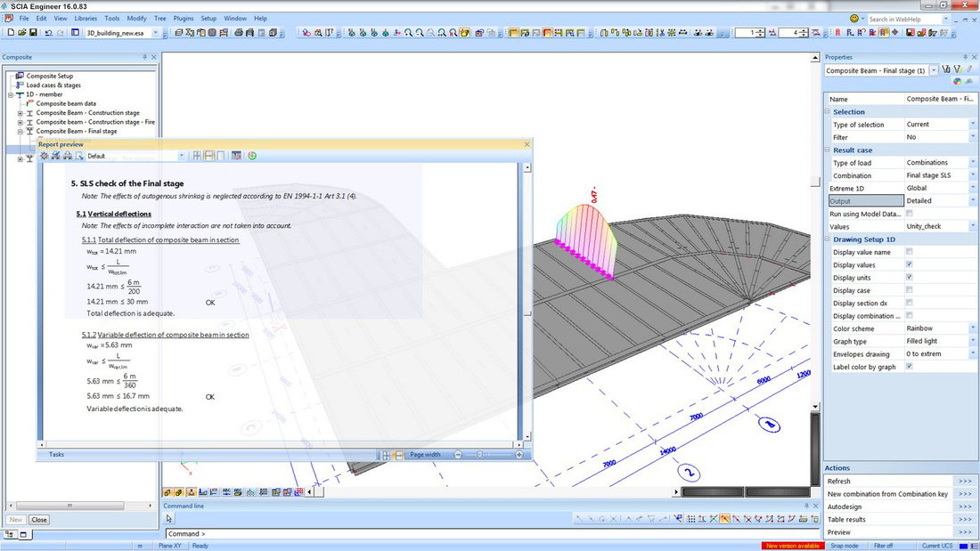Click the pin icon of Composite panel

pyautogui.click(x=144, y=57)
